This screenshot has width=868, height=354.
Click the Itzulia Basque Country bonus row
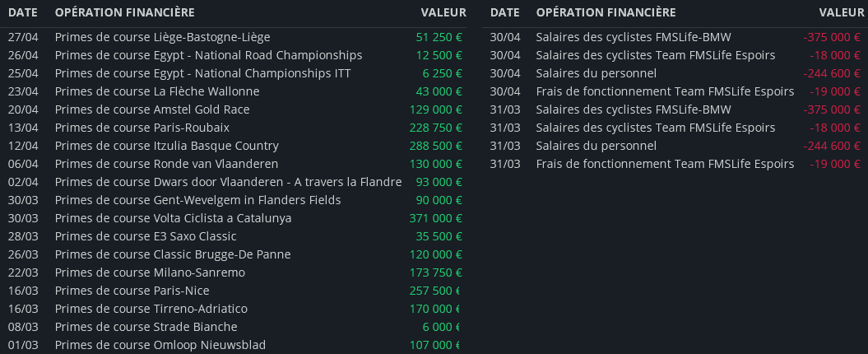pyautogui.click(x=166, y=146)
